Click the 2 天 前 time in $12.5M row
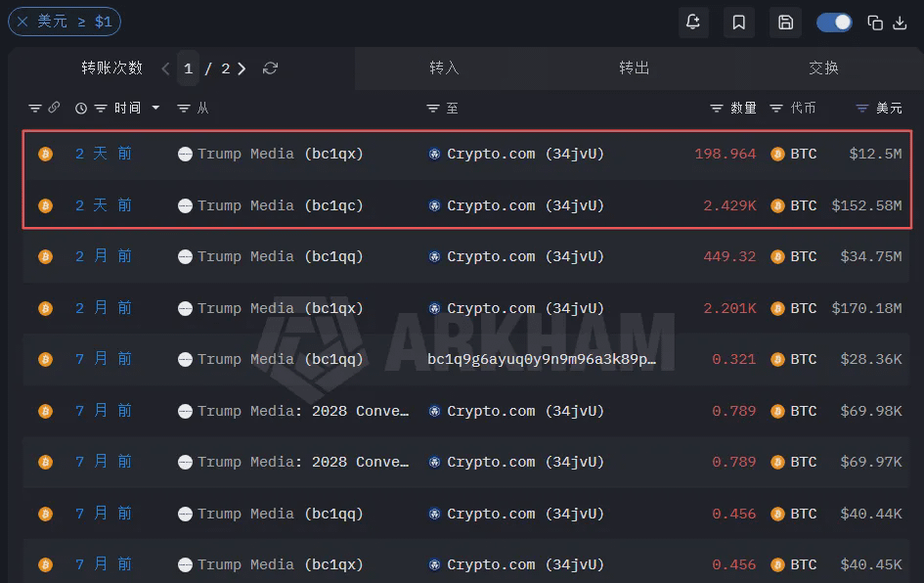Screen dimensions: 924x583 [x=104, y=154]
